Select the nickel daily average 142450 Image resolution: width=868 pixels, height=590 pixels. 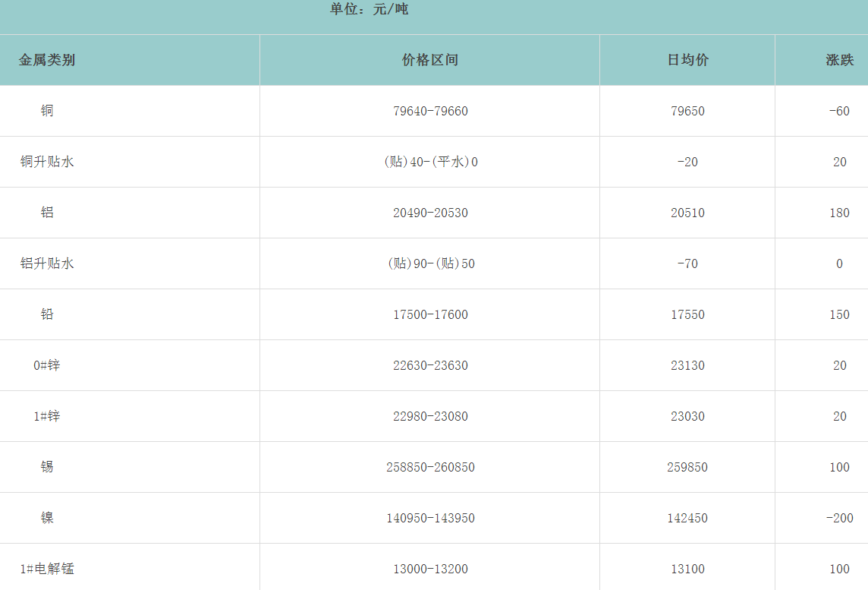tap(687, 518)
